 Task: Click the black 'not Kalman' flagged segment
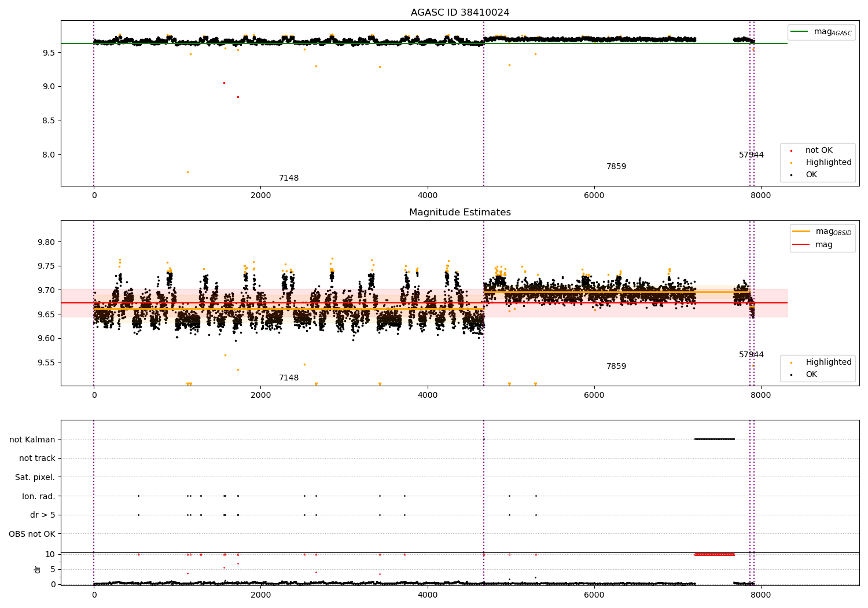click(x=715, y=439)
